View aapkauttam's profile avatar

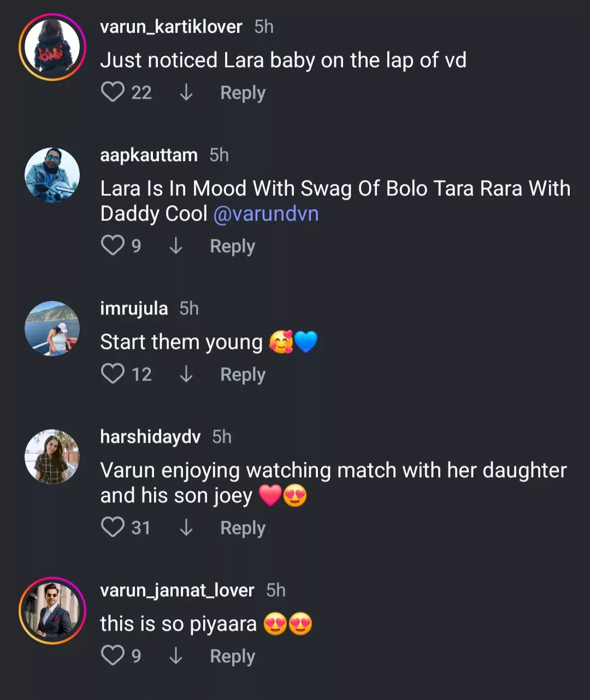(52, 175)
